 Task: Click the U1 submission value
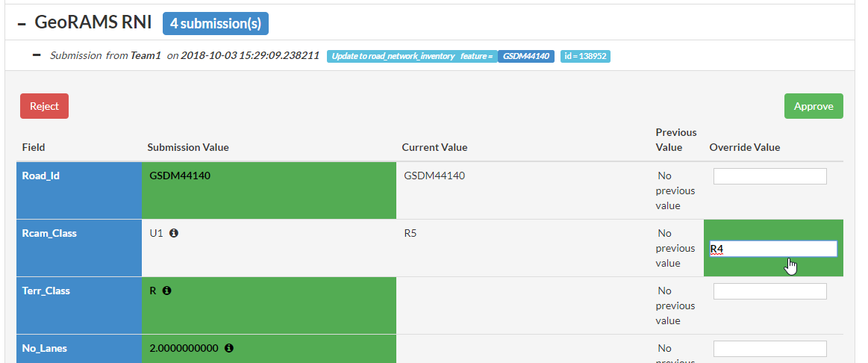(156, 233)
